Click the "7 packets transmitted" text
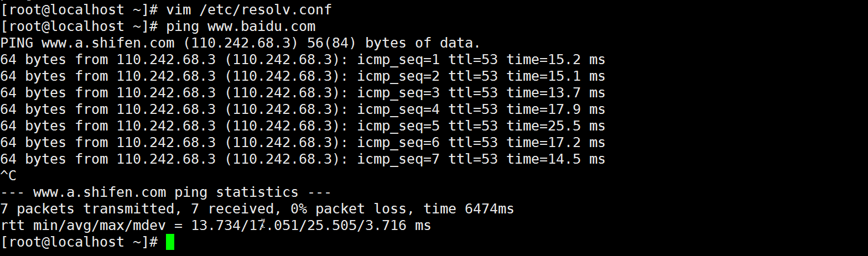868x256 pixels. pyautogui.click(x=87, y=209)
